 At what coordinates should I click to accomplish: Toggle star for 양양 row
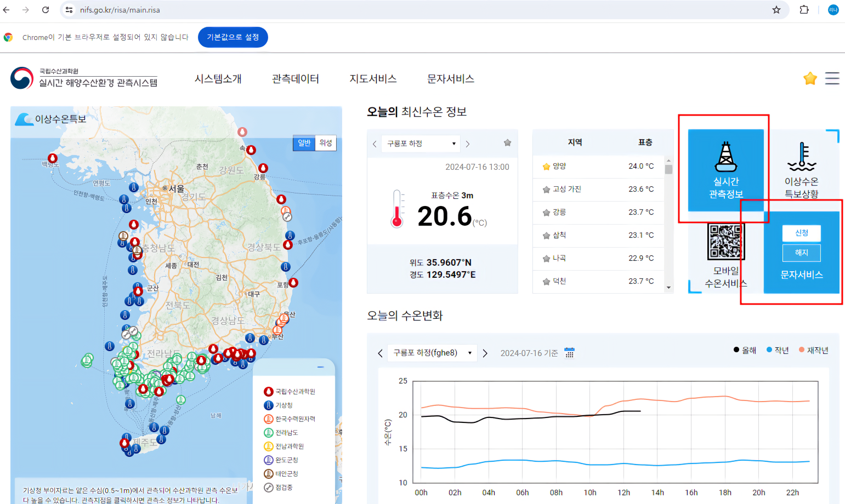[546, 167]
